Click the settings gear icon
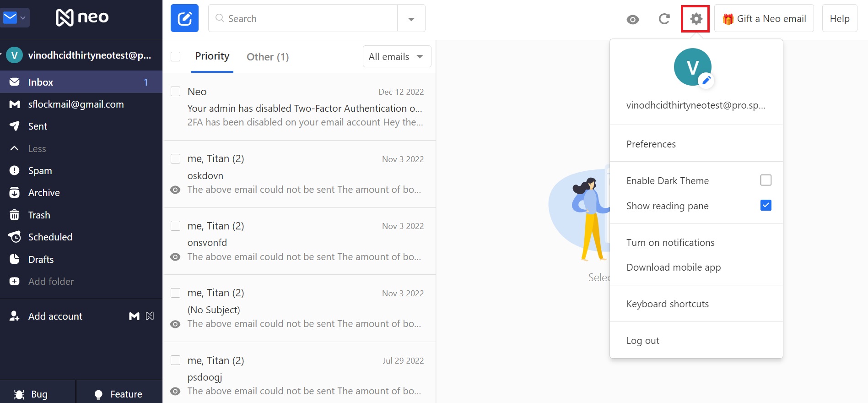This screenshot has height=403, width=868. (x=696, y=19)
